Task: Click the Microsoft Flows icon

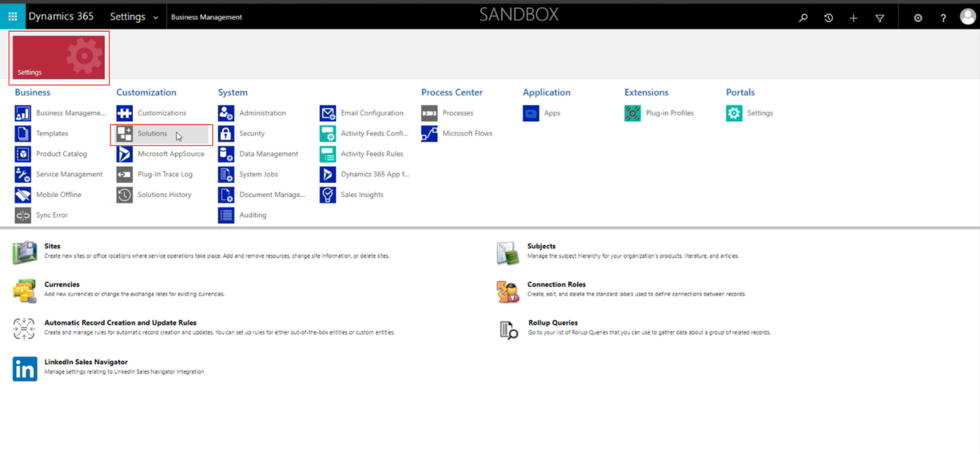Action: pos(429,134)
